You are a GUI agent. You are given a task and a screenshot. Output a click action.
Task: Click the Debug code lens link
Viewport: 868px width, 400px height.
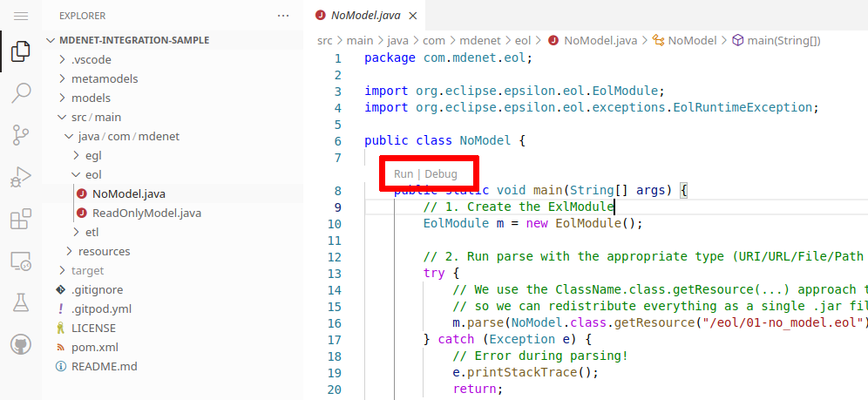click(441, 174)
